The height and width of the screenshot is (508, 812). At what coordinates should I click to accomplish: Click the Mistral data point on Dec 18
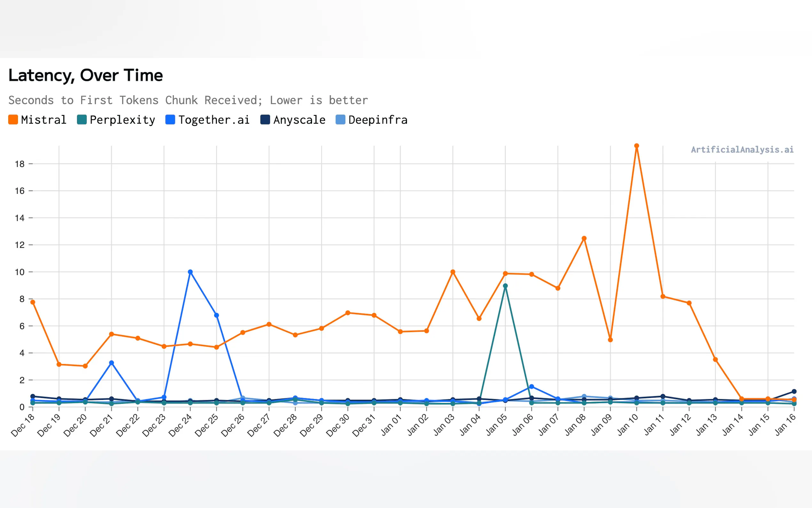(x=33, y=302)
